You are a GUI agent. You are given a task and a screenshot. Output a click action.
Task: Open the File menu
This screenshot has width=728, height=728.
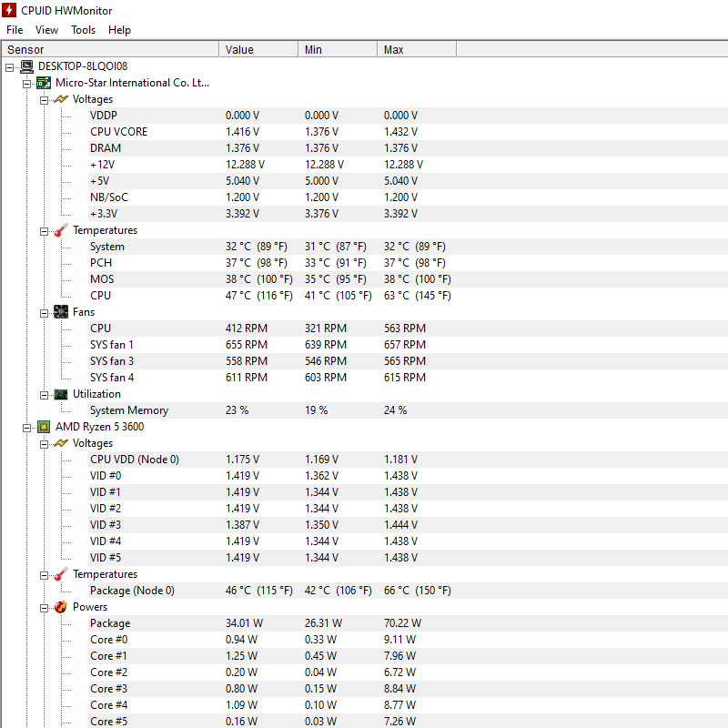tap(15, 30)
